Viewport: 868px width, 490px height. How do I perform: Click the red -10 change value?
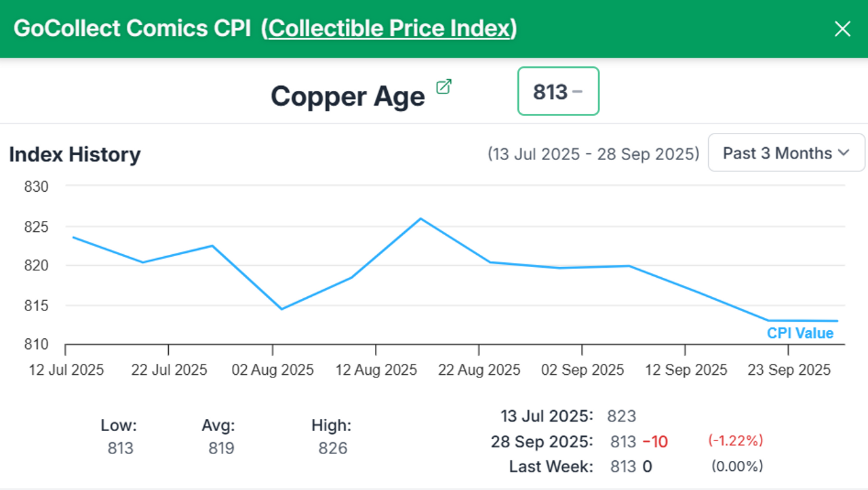tap(654, 442)
